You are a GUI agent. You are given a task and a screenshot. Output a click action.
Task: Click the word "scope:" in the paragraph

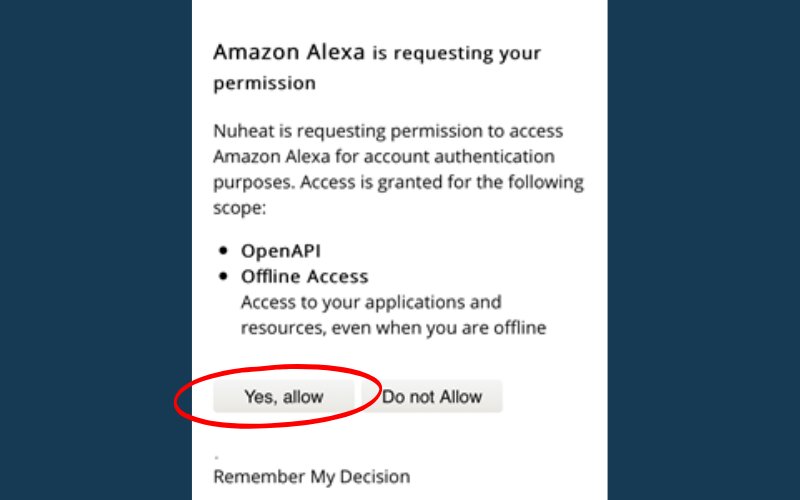(238, 210)
